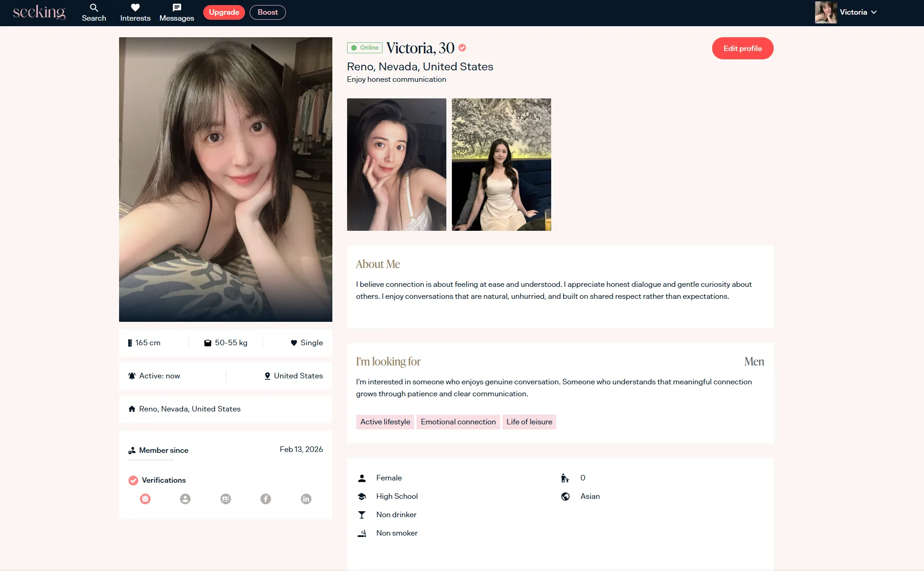
Task: Open account menu via top-right avatar
Action: point(826,12)
